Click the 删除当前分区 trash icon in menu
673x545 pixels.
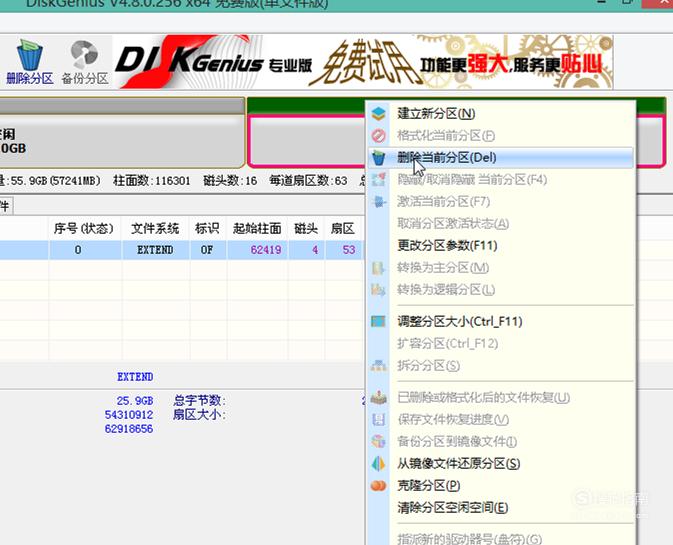pyautogui.click(x=379, y=157)
